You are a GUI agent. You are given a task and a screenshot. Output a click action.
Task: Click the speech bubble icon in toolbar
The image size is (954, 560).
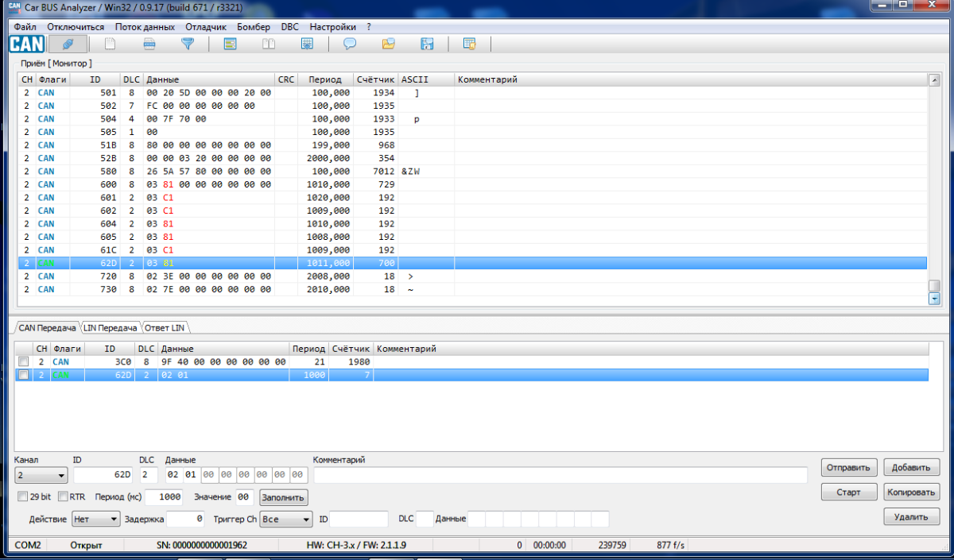tap(349, 44)
